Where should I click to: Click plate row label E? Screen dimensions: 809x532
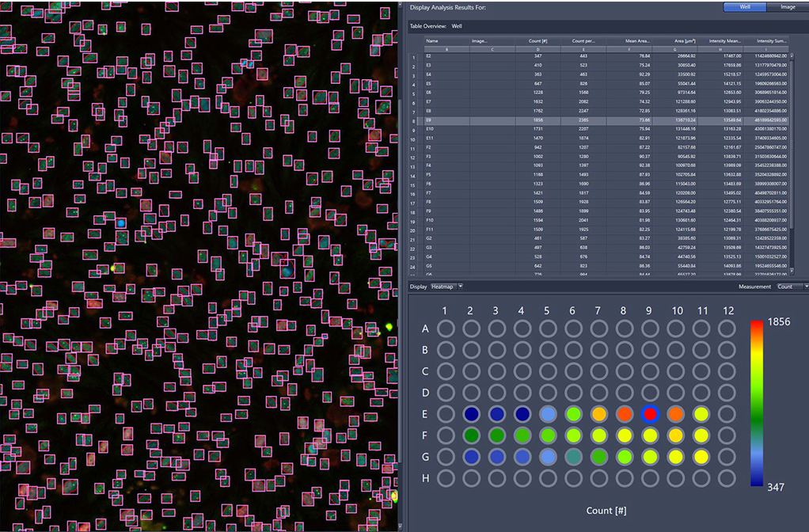(424, 414)
